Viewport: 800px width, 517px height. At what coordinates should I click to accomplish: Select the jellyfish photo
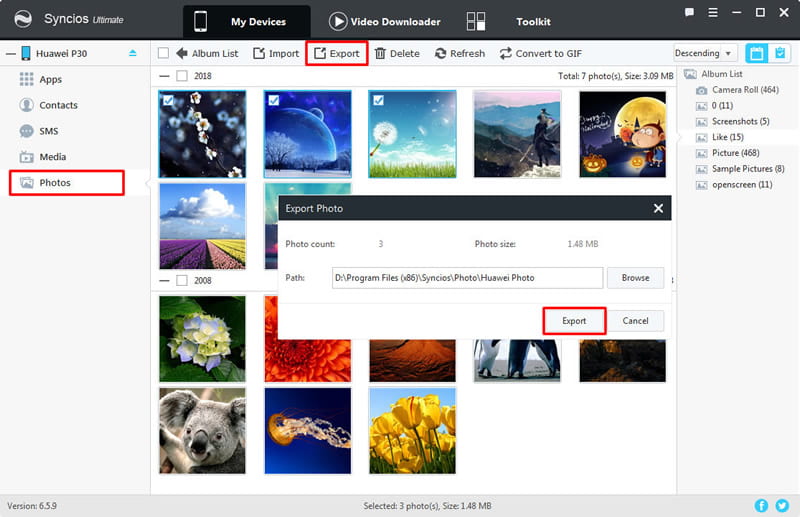click(x=308, y=431)
